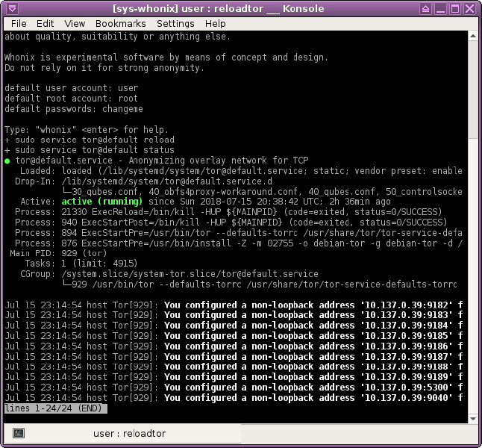
Task: Click the 'lines 1-24/24 (END)' pager text
Action: (x=56, y=408)
